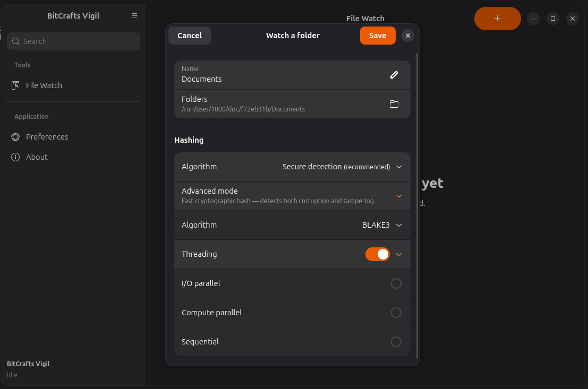588x389 pixels.
Task: Browse folders using the folder icon
Action: click(394, 104)
